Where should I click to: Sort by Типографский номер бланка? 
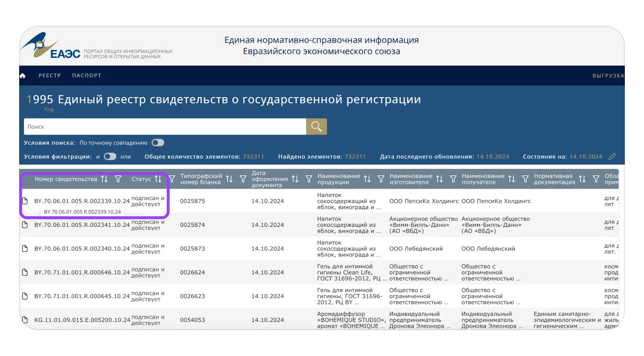(230, 179)
